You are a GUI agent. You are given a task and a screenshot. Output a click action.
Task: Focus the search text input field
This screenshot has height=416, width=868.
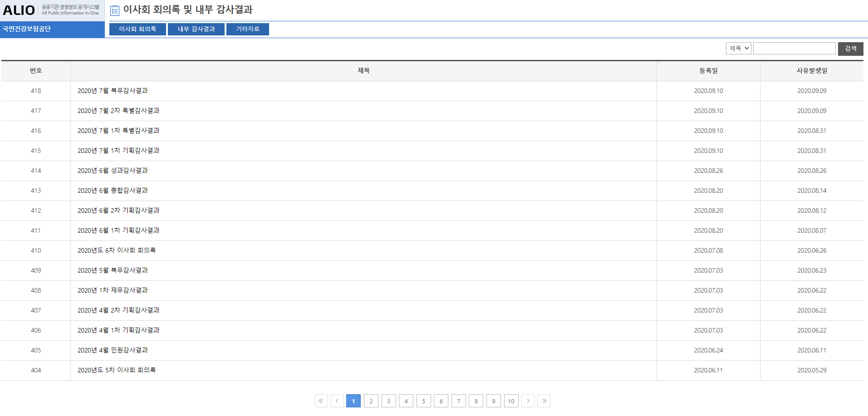click(x=794, y=49)
